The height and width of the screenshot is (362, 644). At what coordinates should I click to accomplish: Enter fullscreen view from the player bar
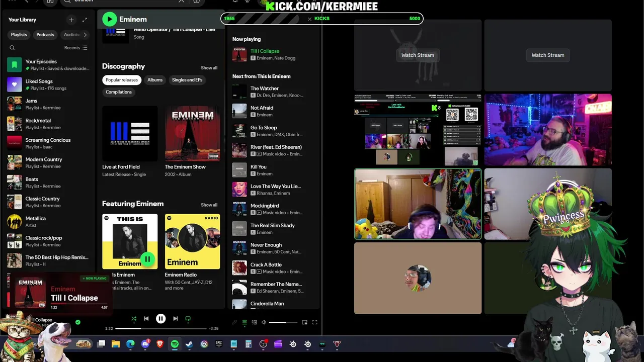click(x=314, y=322)
